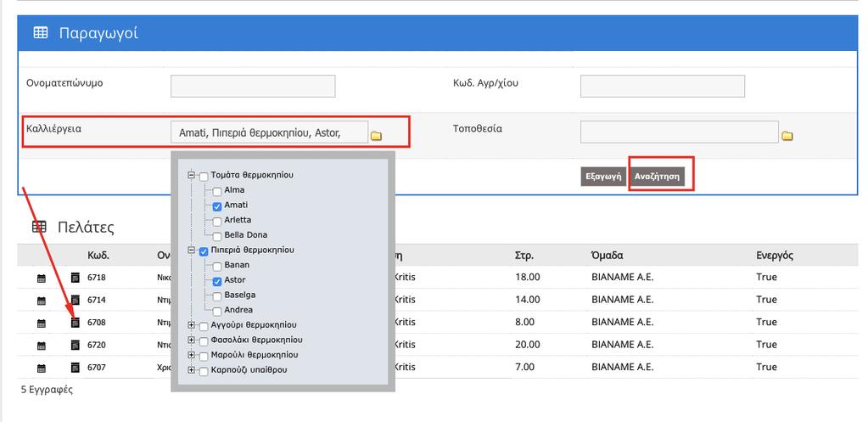Click the 7.00 area value
The width and height of the screenshot is (868, 422).
[x=524, y=367]
